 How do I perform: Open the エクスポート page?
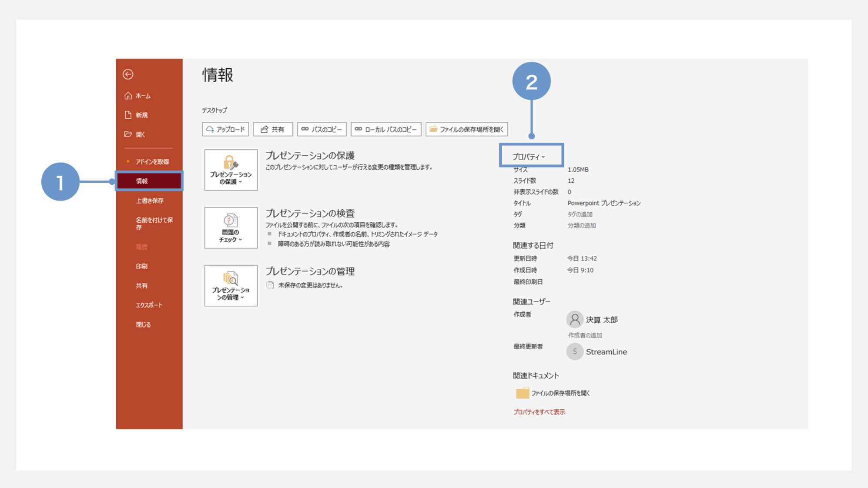pos(149,305)
